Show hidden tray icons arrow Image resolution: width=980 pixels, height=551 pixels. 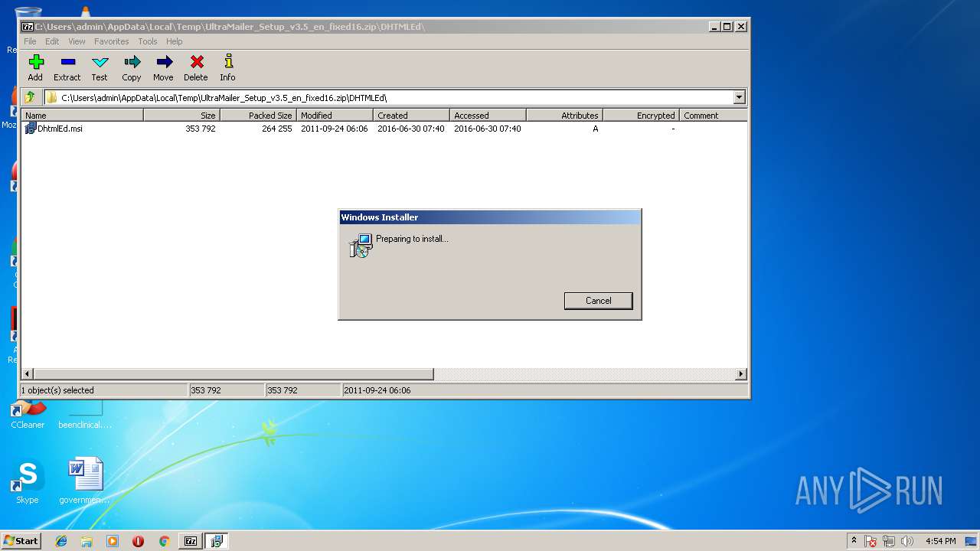(854, 540)
